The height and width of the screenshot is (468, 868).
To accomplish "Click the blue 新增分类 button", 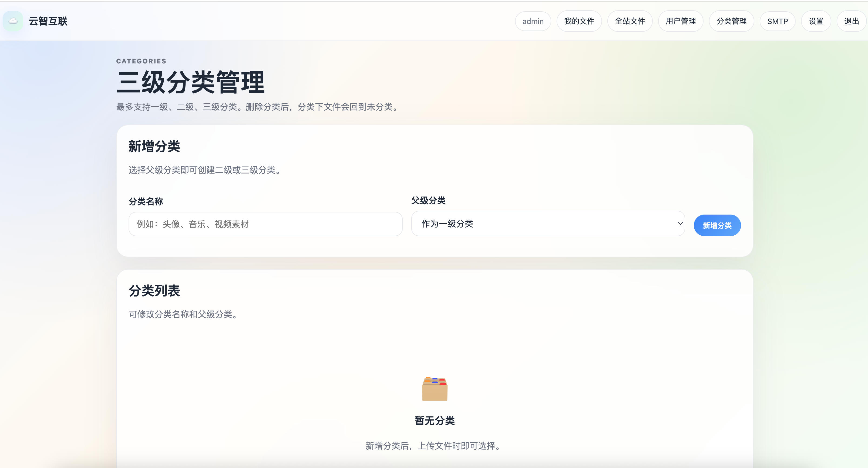I will tap(717, 225).
